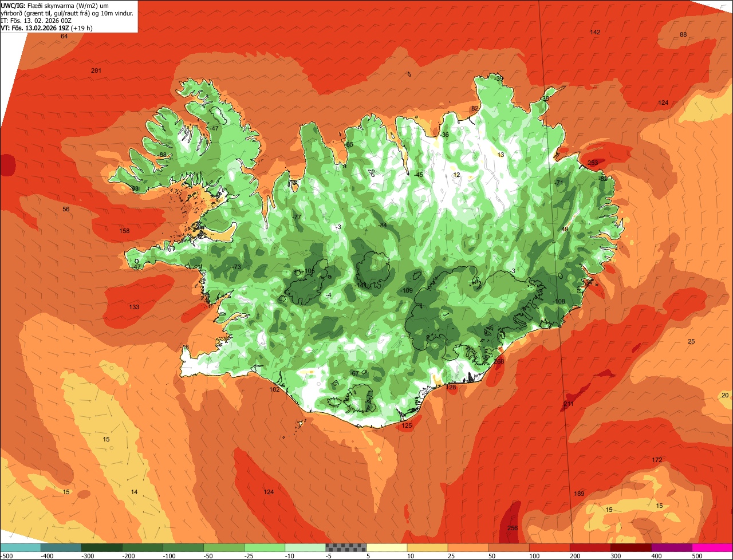Click the map value "64" near the header
The width and height of the screenshot is (733, 560).
(x=64, y=36)
